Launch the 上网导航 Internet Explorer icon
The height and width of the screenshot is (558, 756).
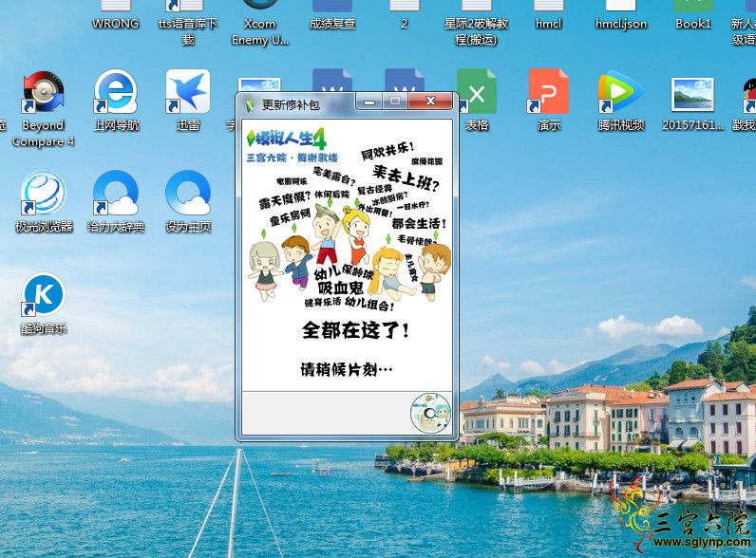point(116,101)
